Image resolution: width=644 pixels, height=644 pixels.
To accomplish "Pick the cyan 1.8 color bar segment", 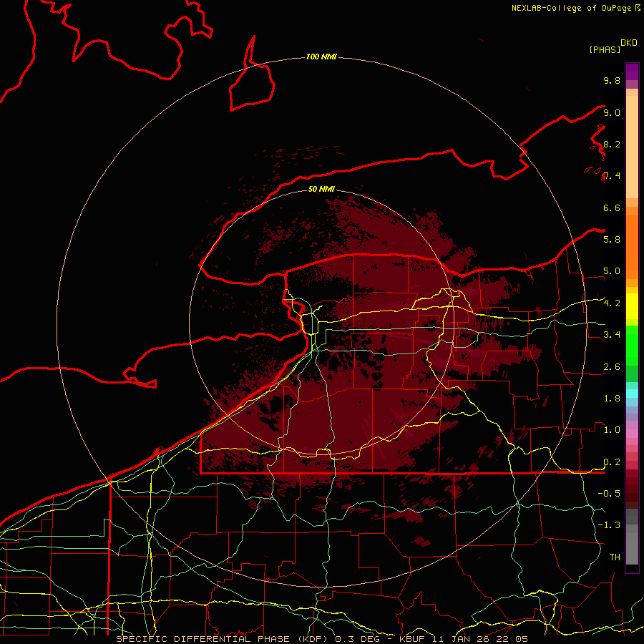I will [632, 393].
